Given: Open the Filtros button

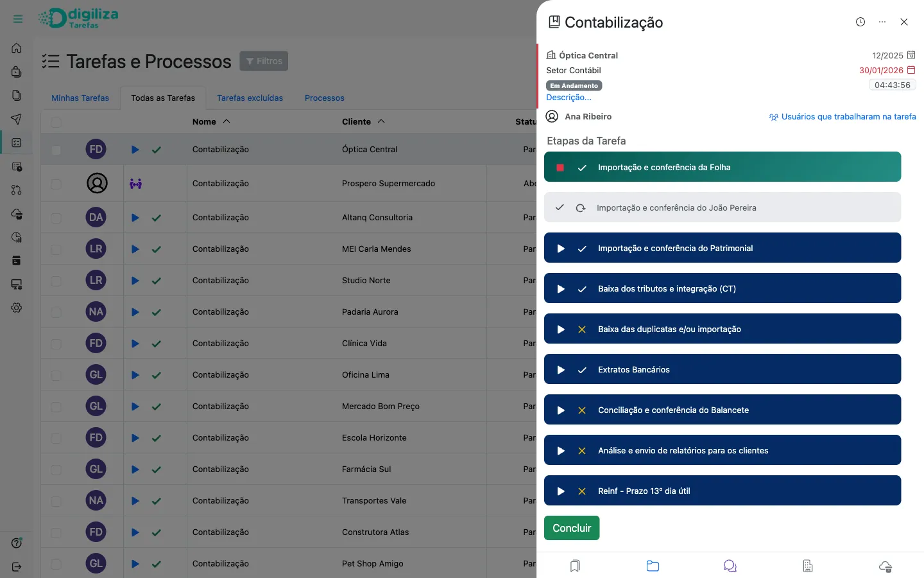Looking at the screenshot, I should [264, 61].
